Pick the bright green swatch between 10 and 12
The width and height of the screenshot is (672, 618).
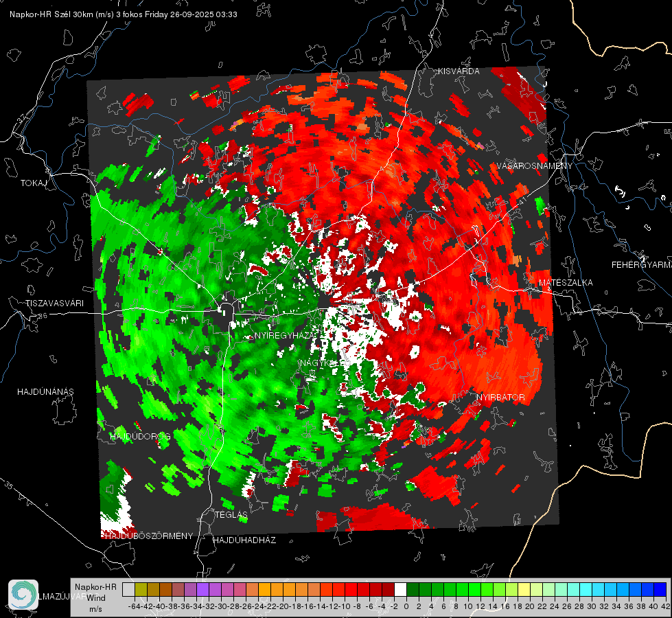(475, 589)
